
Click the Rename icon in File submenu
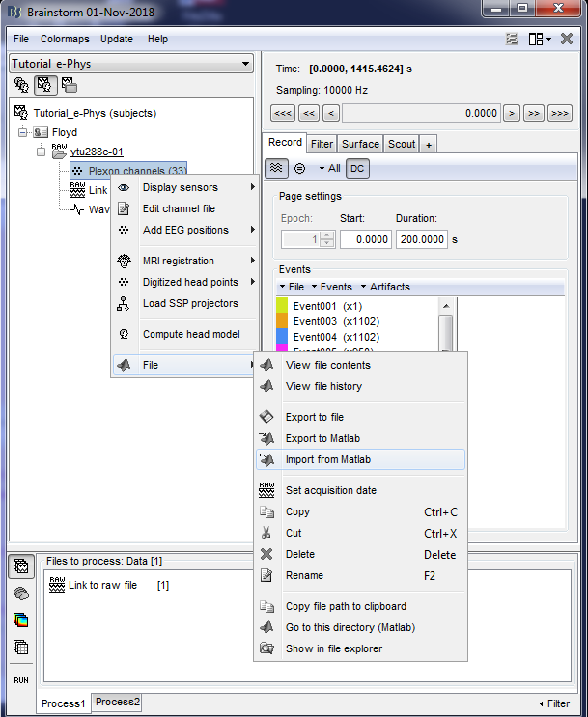[267, 575]
